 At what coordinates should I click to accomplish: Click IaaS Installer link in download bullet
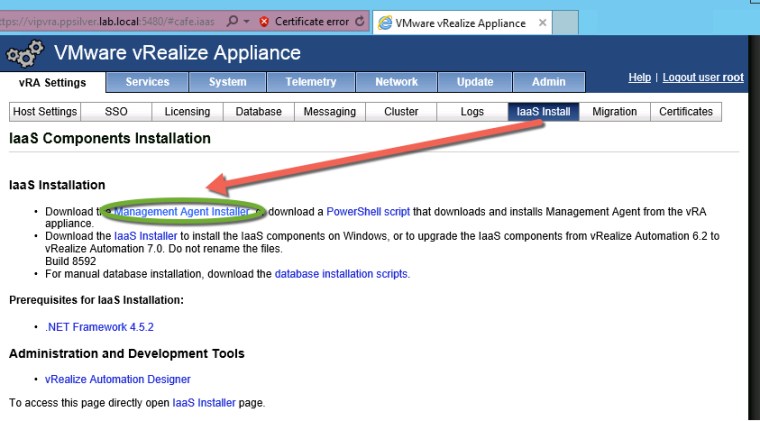145,236
